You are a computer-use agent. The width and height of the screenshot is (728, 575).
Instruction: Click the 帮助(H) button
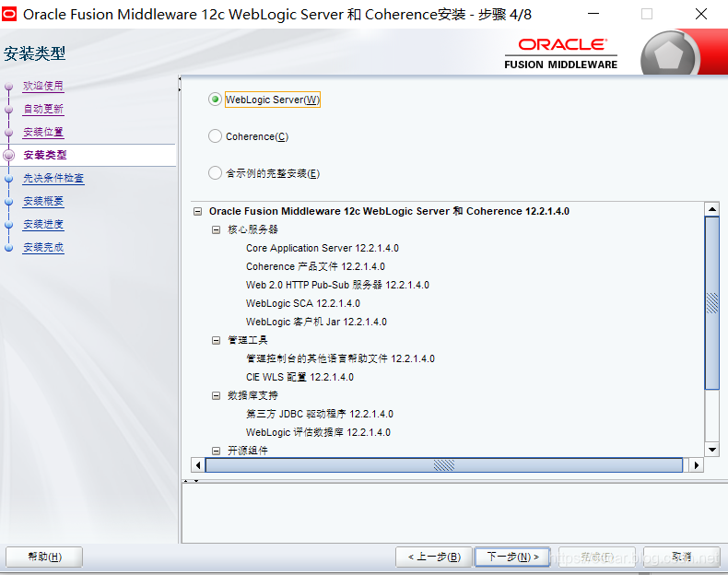pyautogui.click(x=44, y=557)
